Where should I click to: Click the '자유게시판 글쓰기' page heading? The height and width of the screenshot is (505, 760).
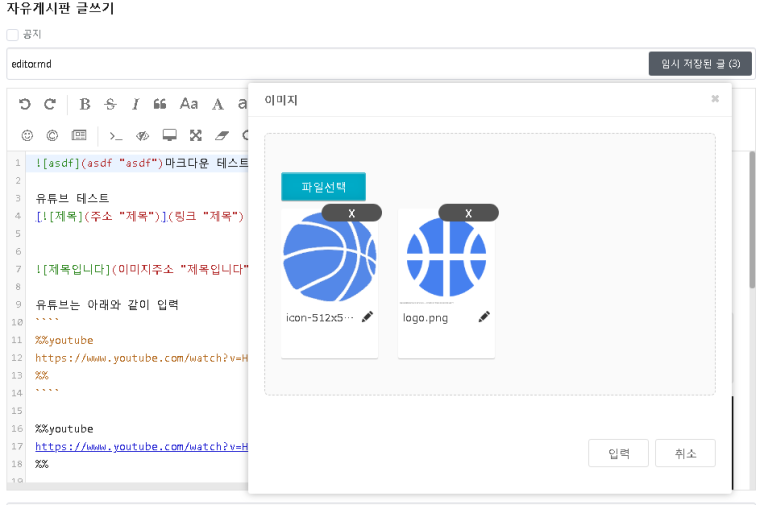[x=60, y=8]
